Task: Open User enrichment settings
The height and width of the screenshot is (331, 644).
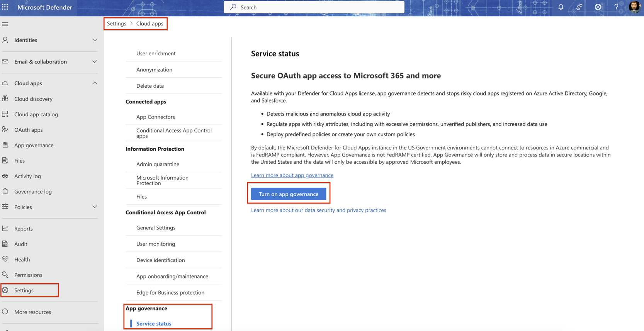Action: tap(156, 53)
